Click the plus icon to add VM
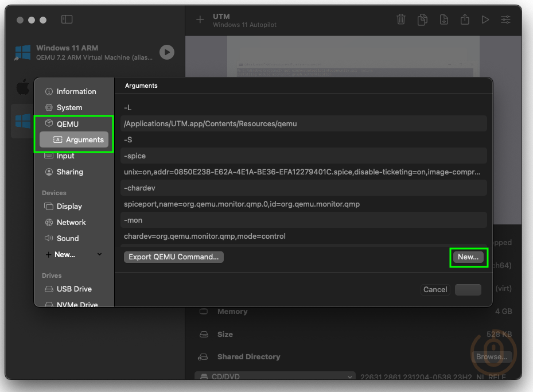The width and height of the screenshot is (533, 392). coord(200,20)
